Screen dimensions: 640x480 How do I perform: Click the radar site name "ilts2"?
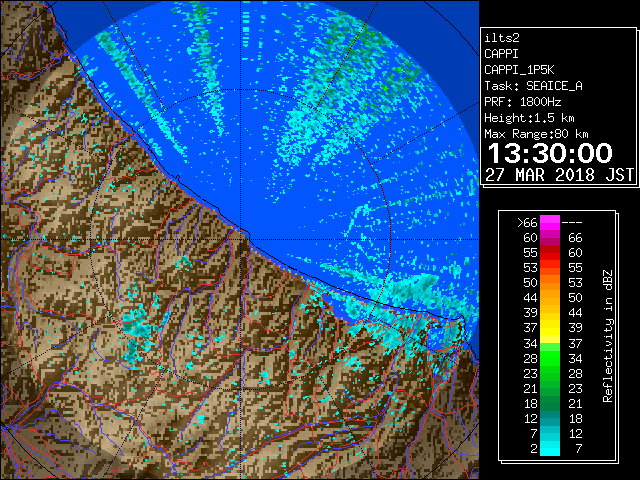point(502,38)
